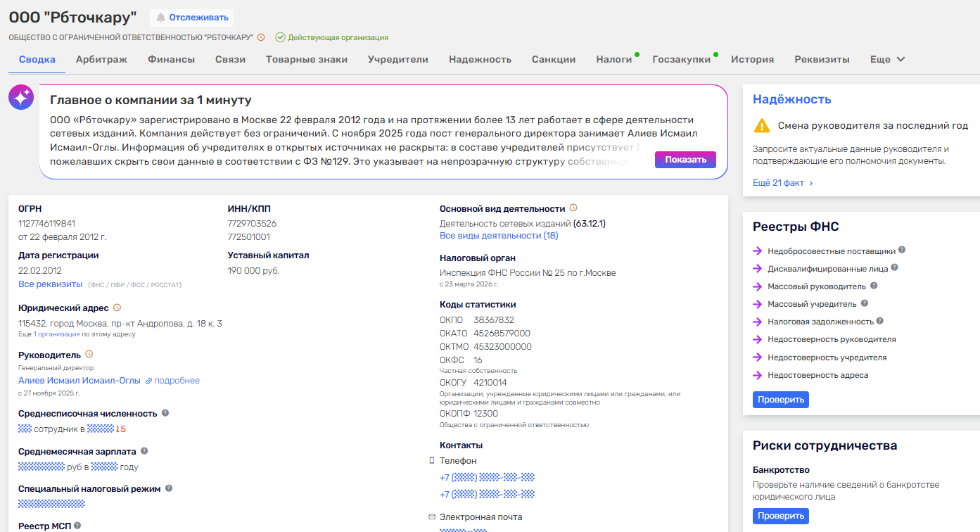Click the help icon beside Реестр МСП

pos(77,525)
